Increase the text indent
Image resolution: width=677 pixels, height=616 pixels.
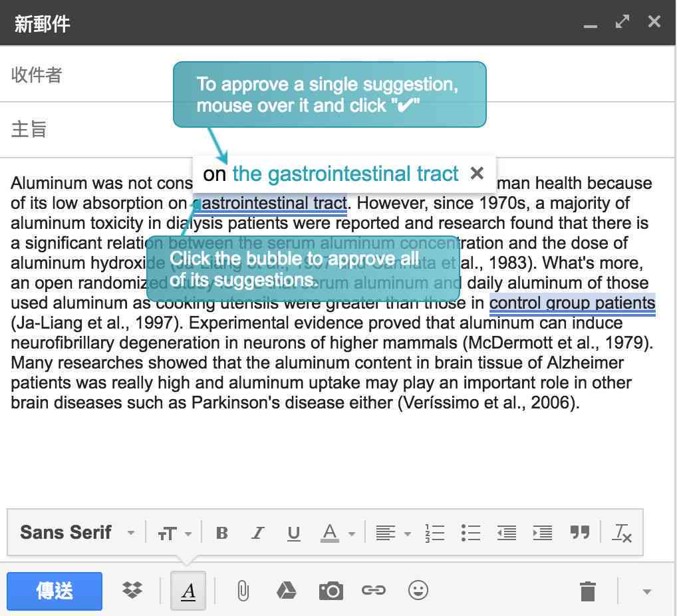(542, 533)
